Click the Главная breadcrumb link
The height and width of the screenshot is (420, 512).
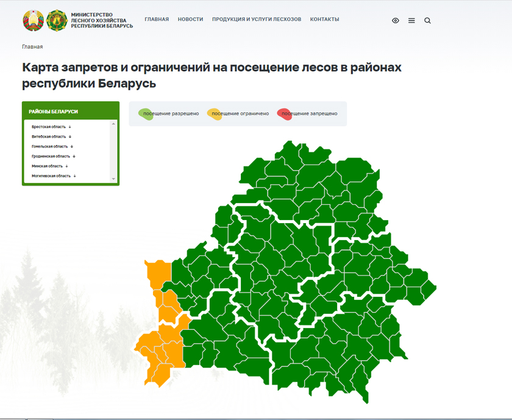pos(32,47)
